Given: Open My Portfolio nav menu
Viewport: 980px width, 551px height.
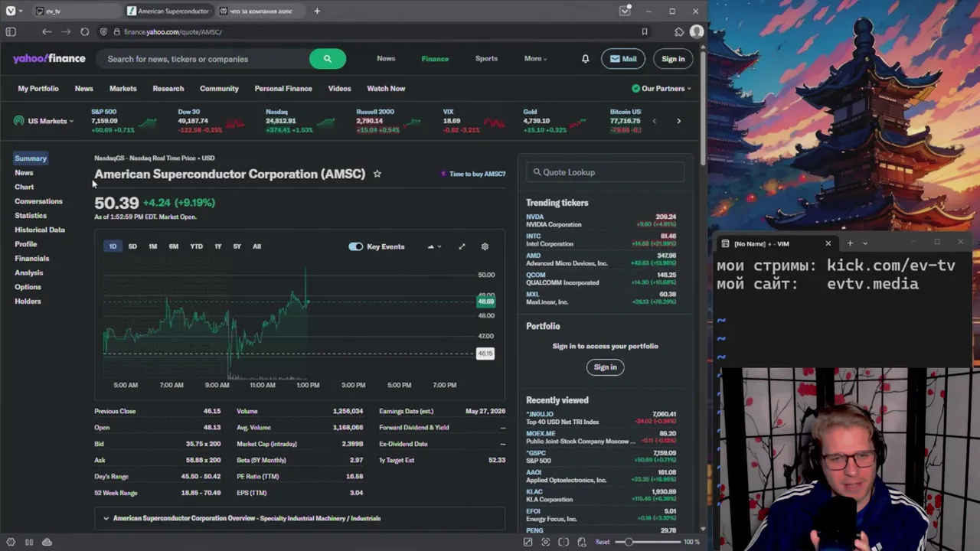Looking at the screenshot, I should pos(38,89).
